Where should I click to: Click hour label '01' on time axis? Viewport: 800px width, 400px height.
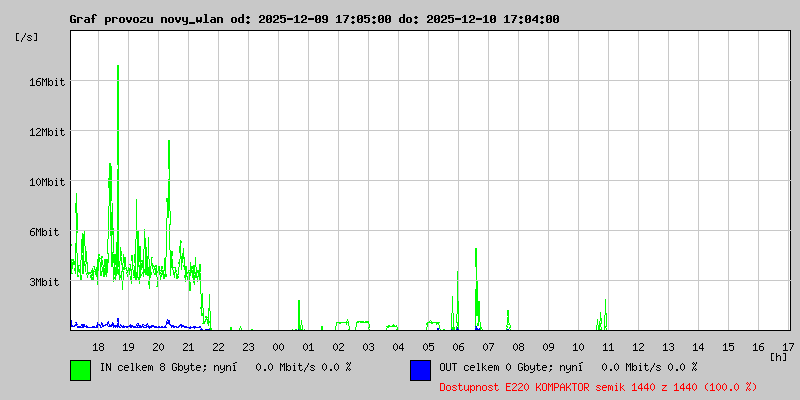[308, 347]
